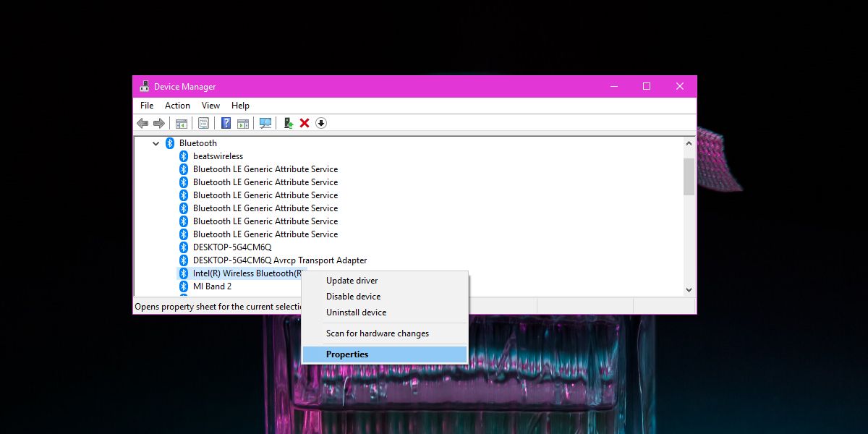The width and height of the screenshot is (868, 434).
Task: Click the Disable device down-arrow icon
Action: point(321,124)
